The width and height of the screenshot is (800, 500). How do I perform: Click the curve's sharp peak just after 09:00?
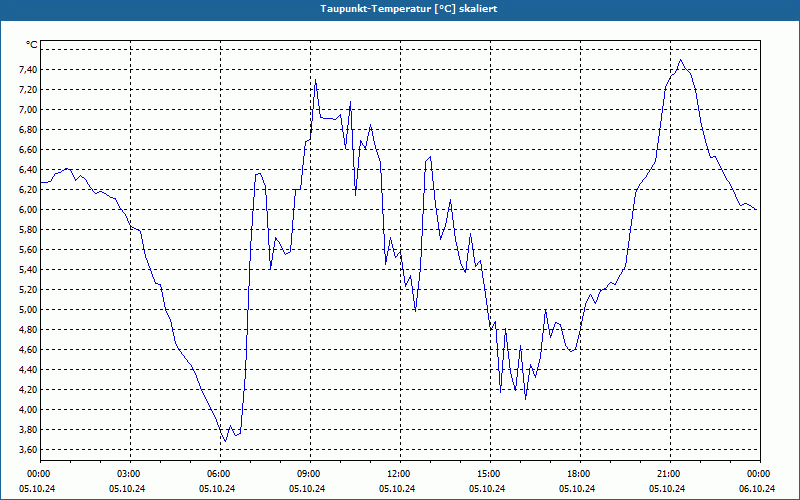tap(316, 80)
